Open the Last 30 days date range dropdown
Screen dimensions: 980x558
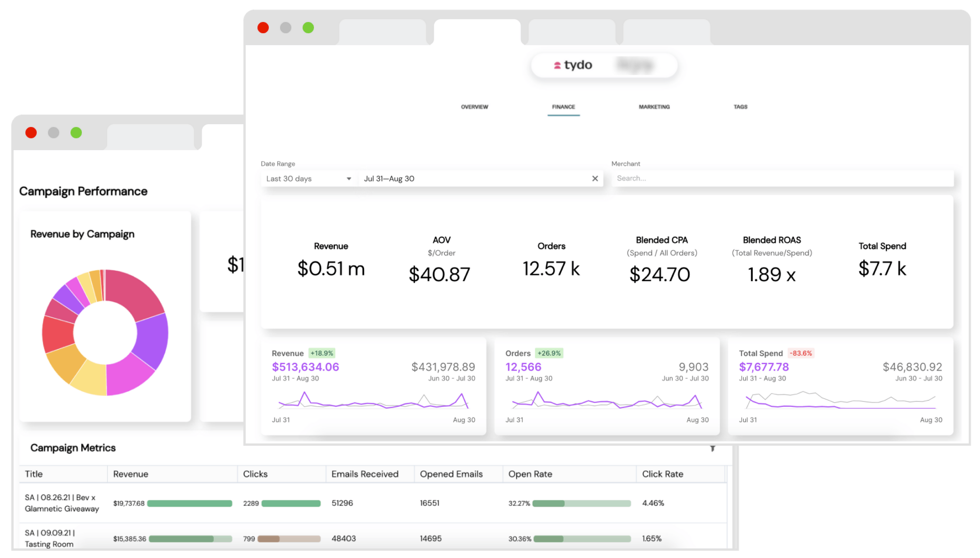click(307, 178)
